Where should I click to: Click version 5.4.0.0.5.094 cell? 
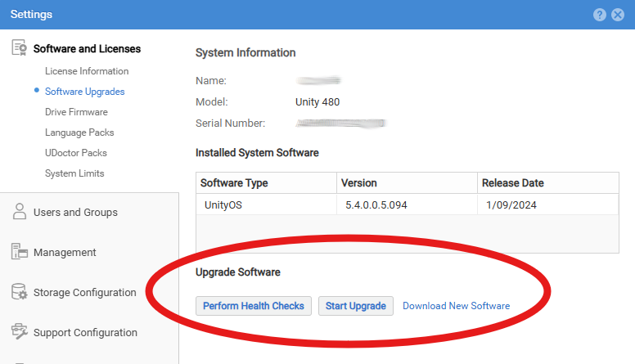(x=407, y=204)
